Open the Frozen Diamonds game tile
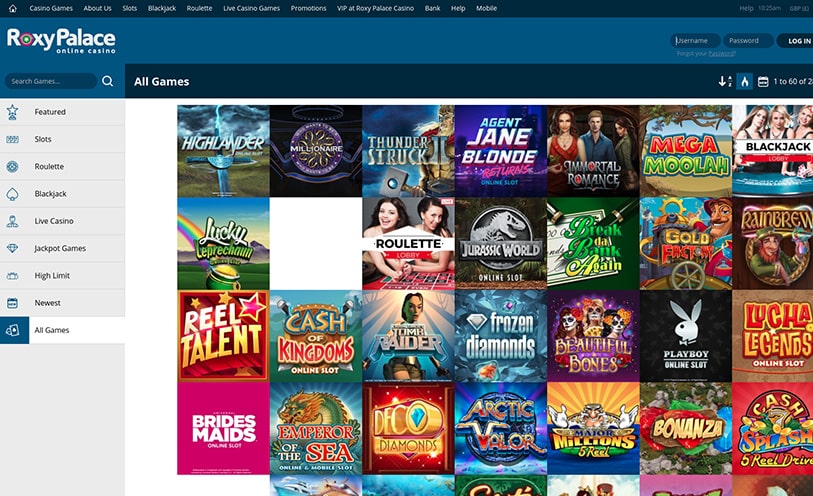The height and width of the screenshot is (496, 813). pyautogui.click(x=501, y=336)
